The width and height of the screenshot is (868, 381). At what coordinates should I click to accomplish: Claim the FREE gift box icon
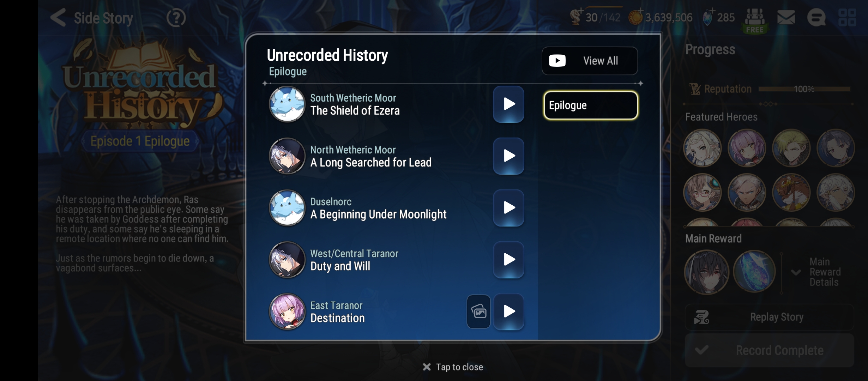click(x=755, y=20)
